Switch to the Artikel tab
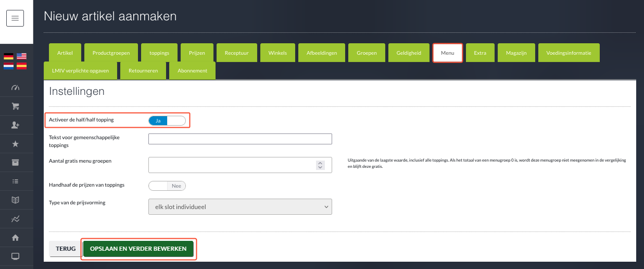The height and width of the screenshot is (269, 644). (x=65, y=53)
